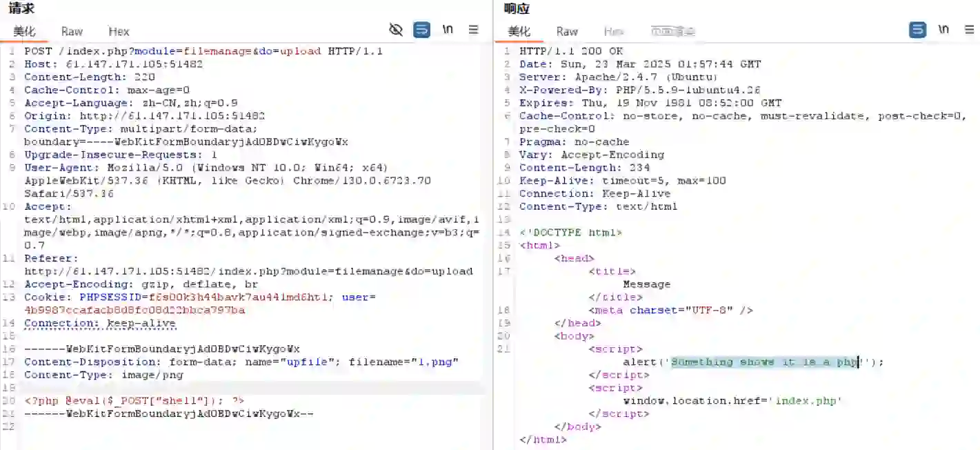This screenshot has height=450, width=980.
Task: Show non-printable characters in the response panel
Action: pyautogui.click(x=943, y=30)
